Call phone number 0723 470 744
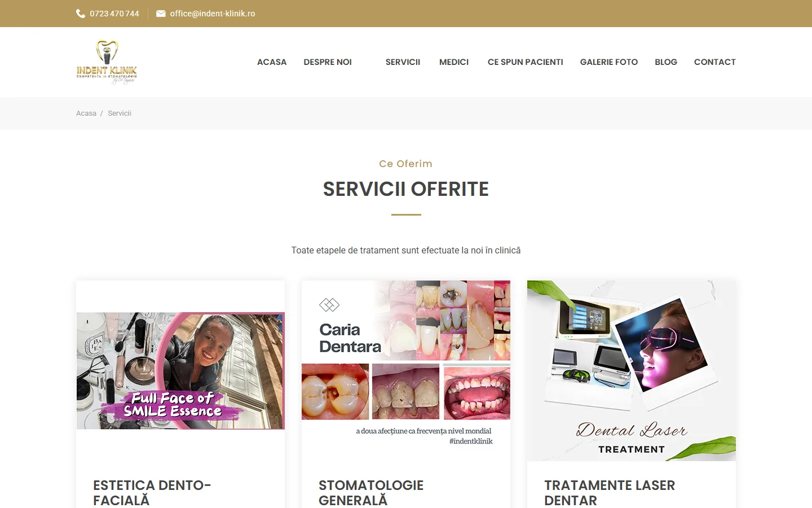This screenshot has height=508, width=812. (x=114, y=14)
